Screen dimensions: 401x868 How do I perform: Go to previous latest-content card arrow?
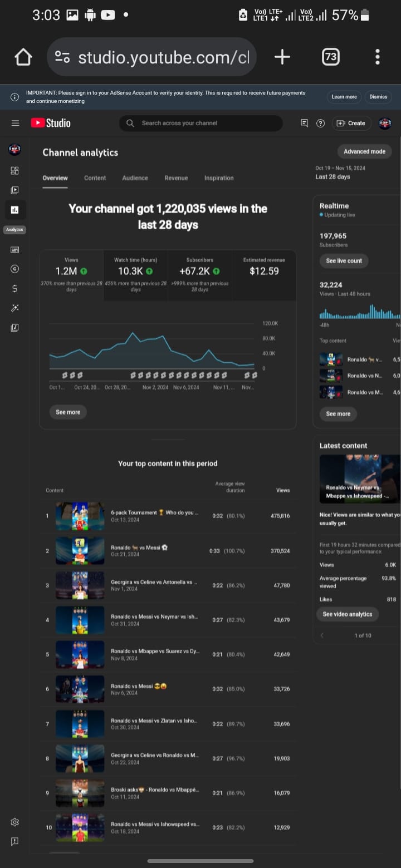pos(322,635)
